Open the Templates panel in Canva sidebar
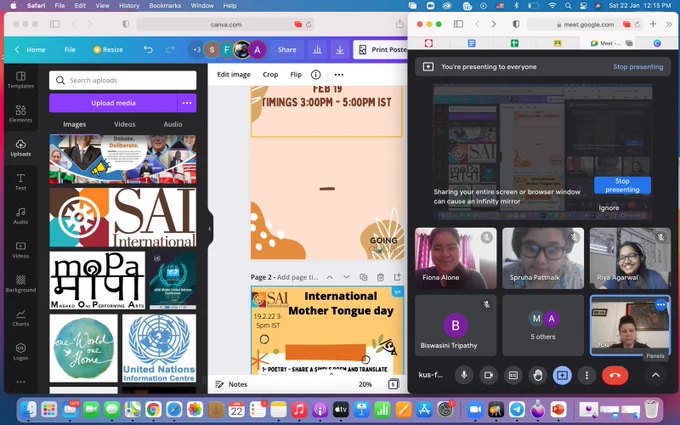Screen dimensions: 680x425 click(x=20, y=80)
